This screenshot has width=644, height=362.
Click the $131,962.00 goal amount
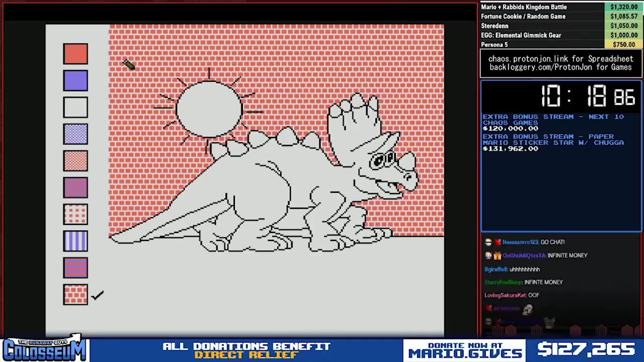click(x=510, y=149)
